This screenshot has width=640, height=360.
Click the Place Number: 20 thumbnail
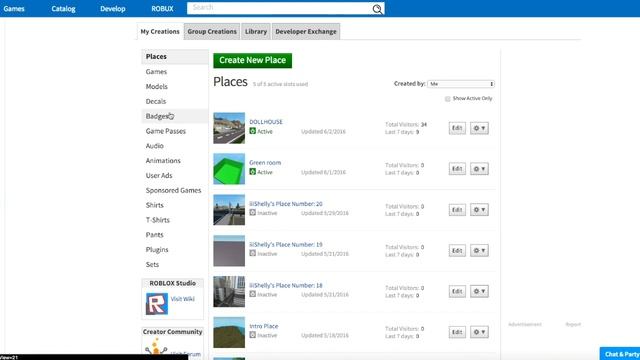[x=229, y=210]
